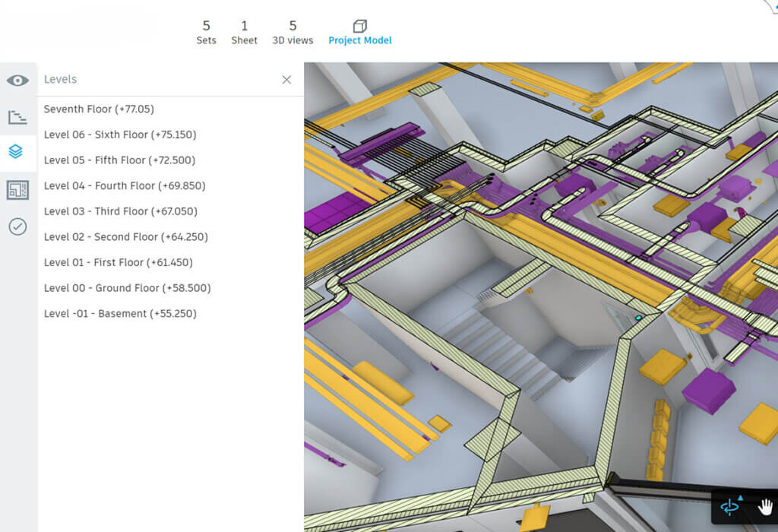
Task: View the Sets list
Action: point(206,30)
